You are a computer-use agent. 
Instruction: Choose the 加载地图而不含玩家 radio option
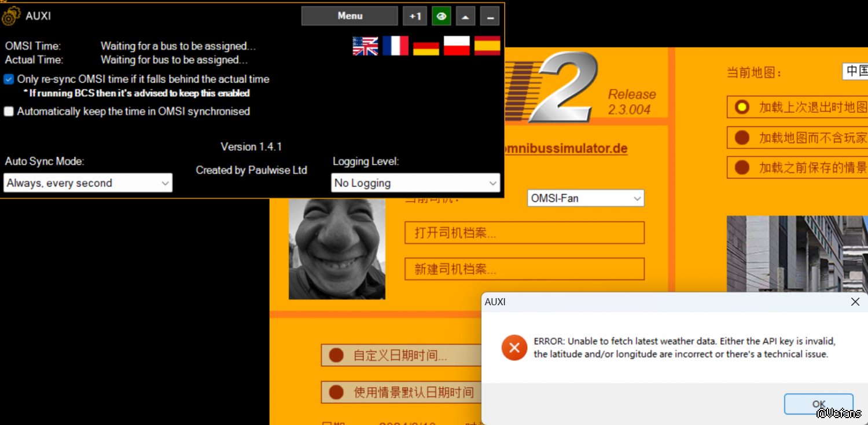pos(742,138)
